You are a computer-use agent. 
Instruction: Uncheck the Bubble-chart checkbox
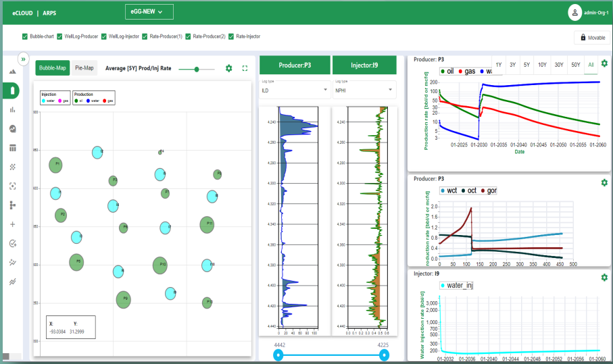click(x=25, y=36)
